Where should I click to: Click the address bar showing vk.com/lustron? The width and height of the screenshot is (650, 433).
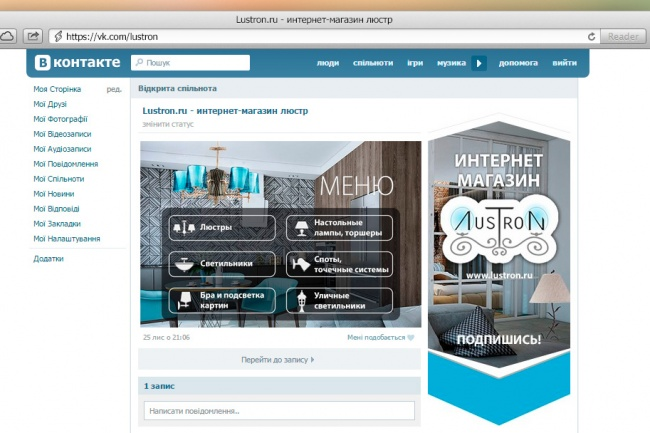click(x=324, y=37)
